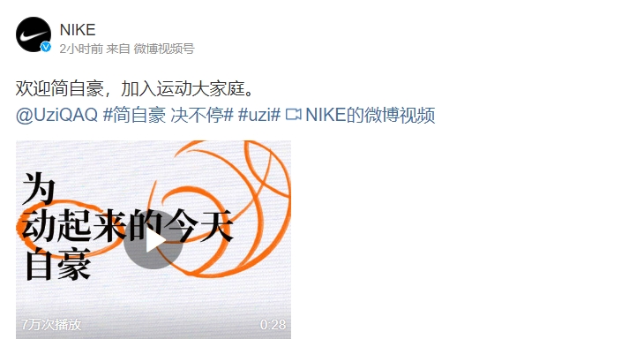This screenshot has width=644, height=362.
Task: Click the "7万次播放" view count label
Action: tap(51, 325)
